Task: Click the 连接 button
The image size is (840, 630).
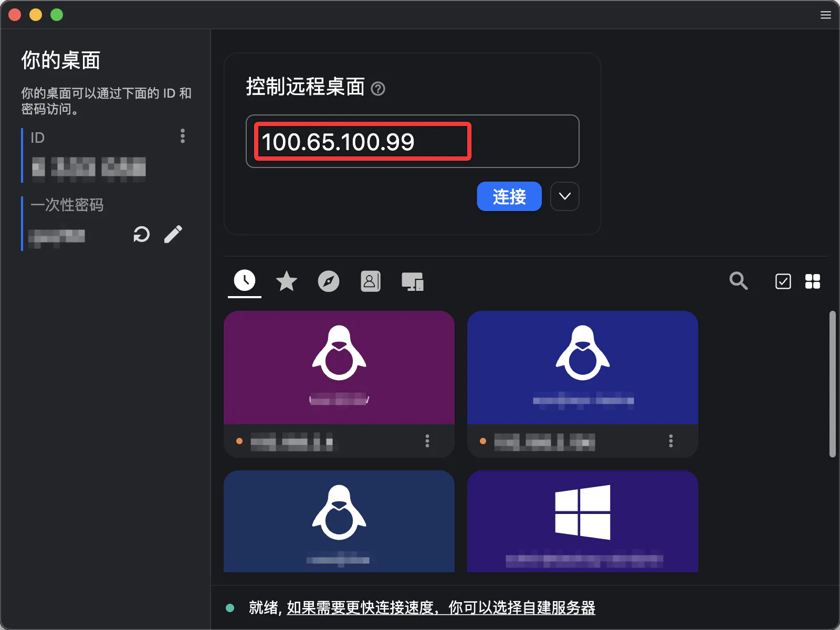Action: (x=509, y=196)
